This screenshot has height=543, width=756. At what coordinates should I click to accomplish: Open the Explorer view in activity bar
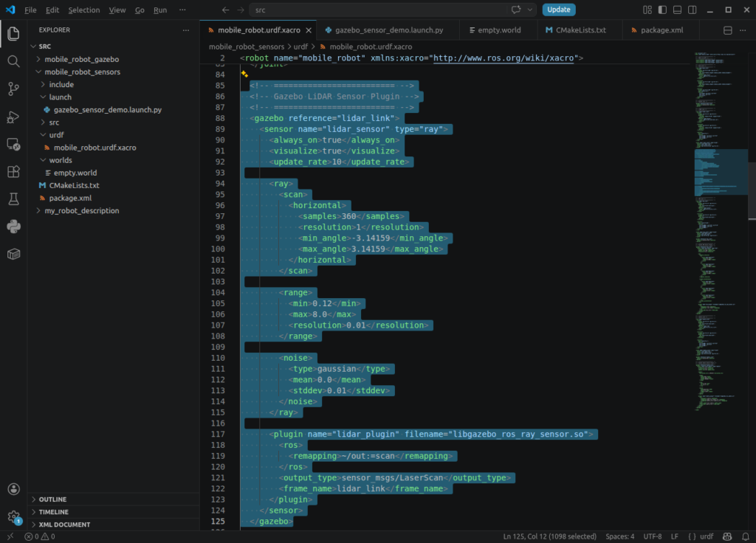13,33
